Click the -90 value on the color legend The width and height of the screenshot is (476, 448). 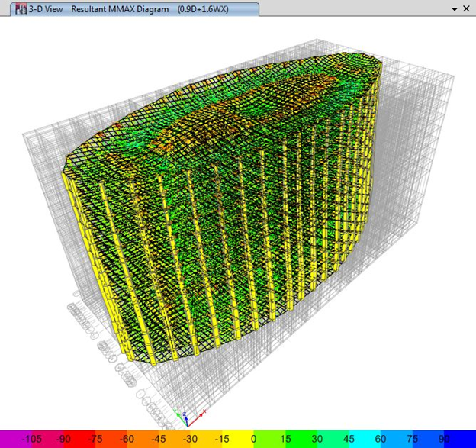pos(63,439)
